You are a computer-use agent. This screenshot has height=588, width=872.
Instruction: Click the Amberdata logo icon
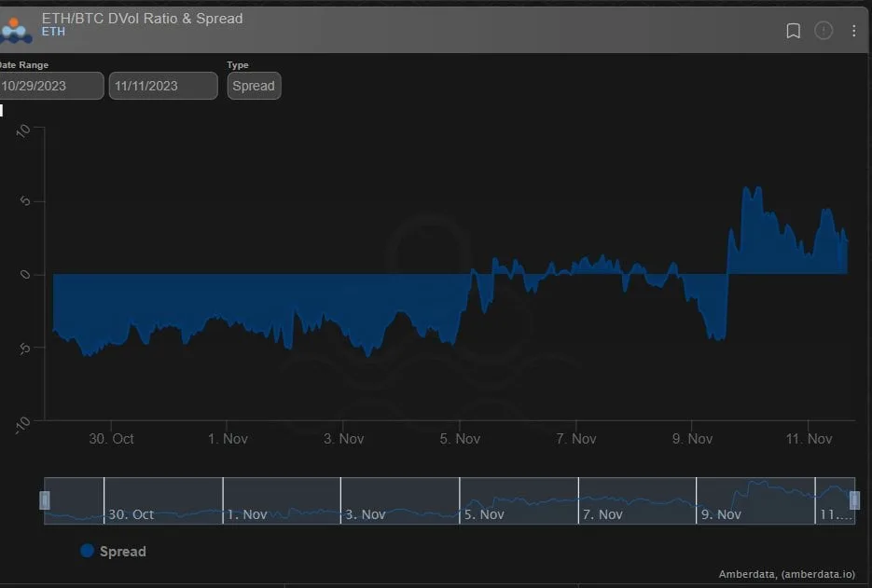click(16, 30)
